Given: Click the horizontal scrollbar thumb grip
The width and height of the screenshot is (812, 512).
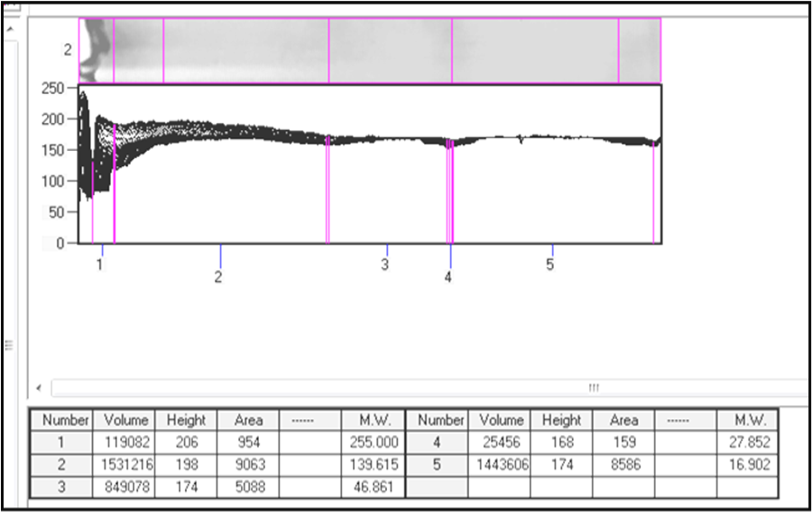Looking at the screenshot, I should (x=594, y=387).
